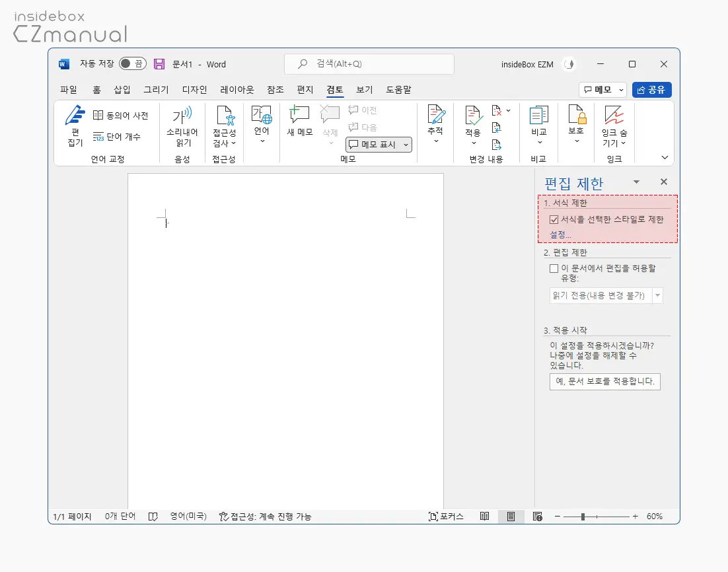Toggle the AutoSave (자동 저장) switch
The height and width of the screenshot is (572, 728).
coord(133,63)
